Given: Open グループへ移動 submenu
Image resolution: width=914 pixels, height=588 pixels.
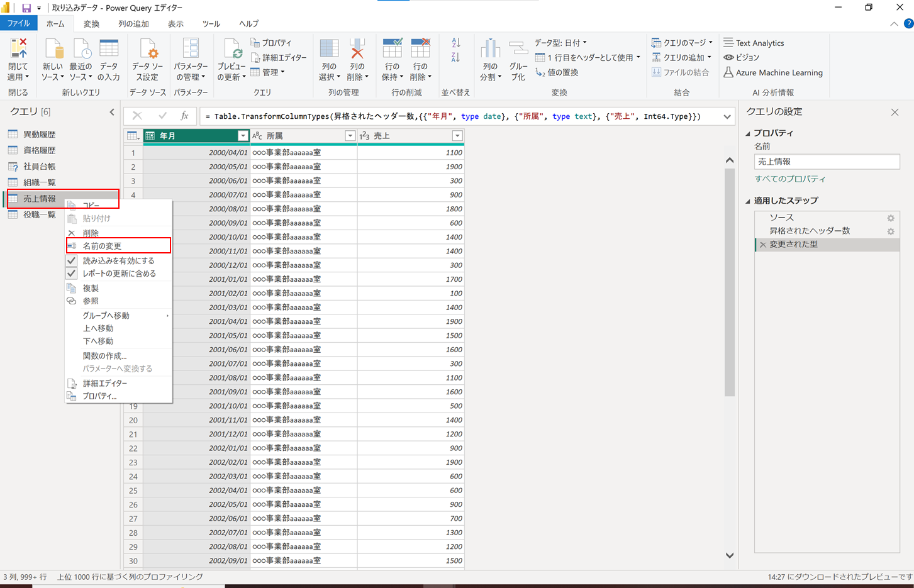Looking at the screenshot, I should pos(118,316).
